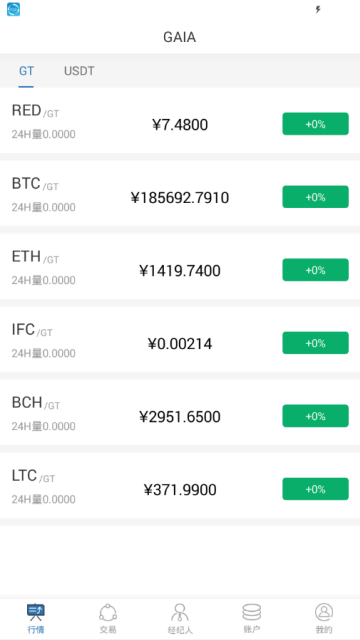Tap the app icon in status bar

(x=13, y=9)
